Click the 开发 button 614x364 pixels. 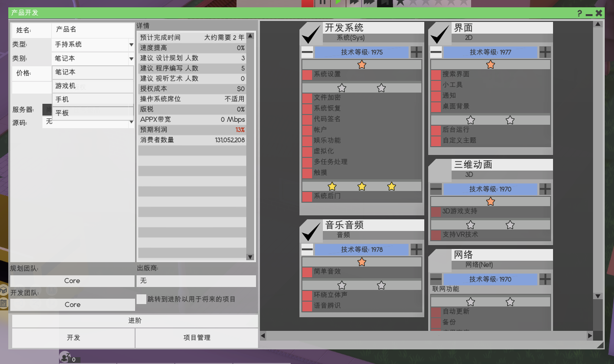click(73, 338)
